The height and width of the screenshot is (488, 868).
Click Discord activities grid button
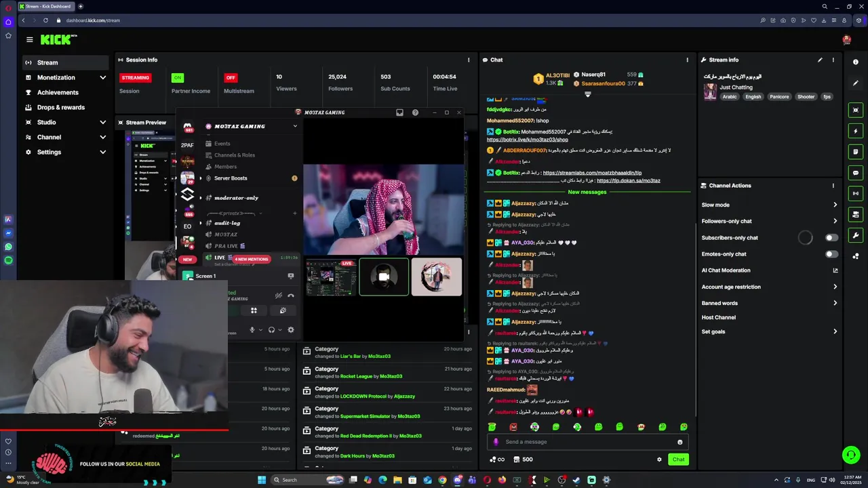[x=254, y=310]
